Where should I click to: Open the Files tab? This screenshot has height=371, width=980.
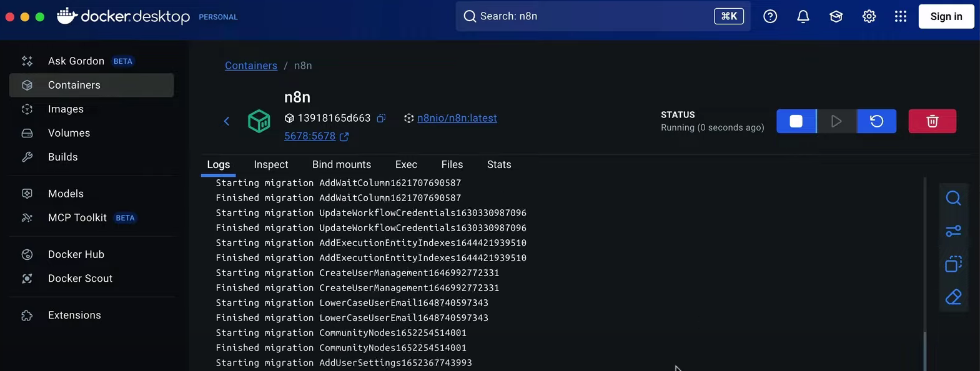(452, 165)
